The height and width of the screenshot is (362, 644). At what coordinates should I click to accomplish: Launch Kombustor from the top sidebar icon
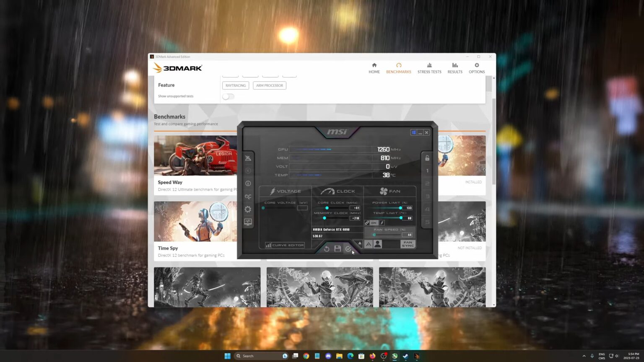tap(248, 158)
